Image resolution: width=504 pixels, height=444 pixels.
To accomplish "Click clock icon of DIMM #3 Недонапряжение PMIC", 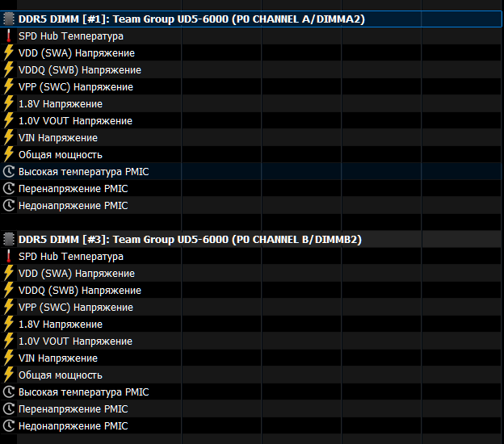I will click(9, 426).
